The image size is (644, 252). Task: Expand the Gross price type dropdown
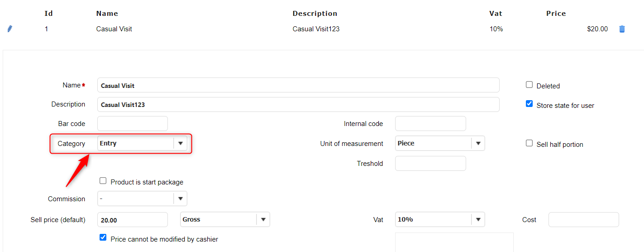click(263, 219)
